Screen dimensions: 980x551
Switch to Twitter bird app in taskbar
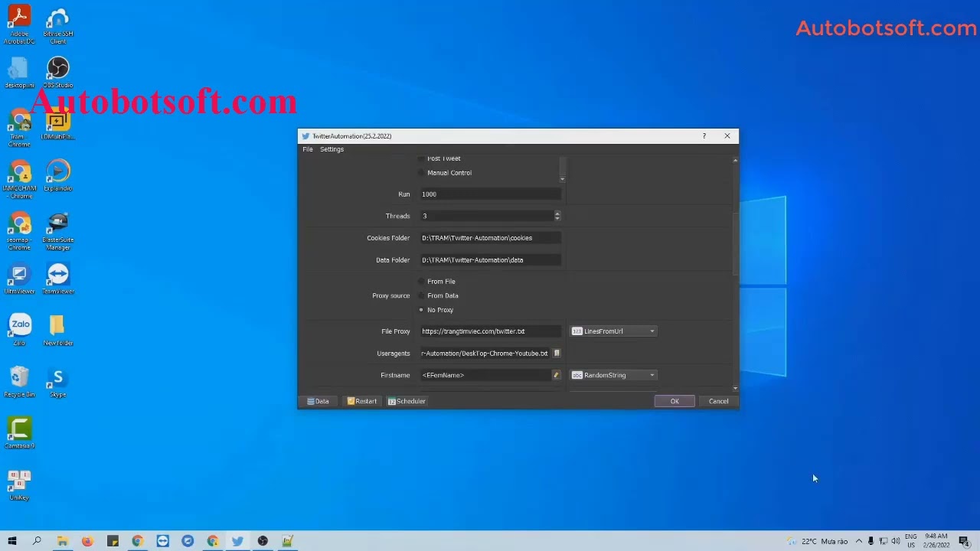coord(237,541)
